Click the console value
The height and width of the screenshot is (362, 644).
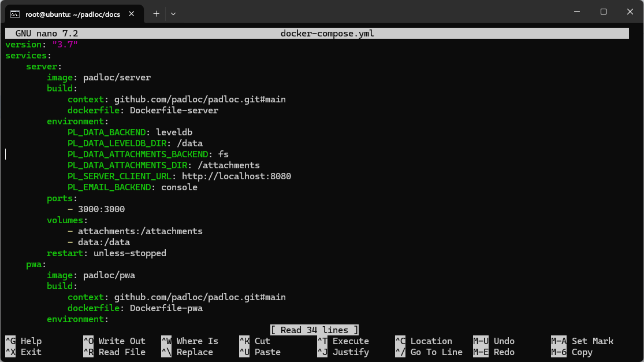click(180, 187)
